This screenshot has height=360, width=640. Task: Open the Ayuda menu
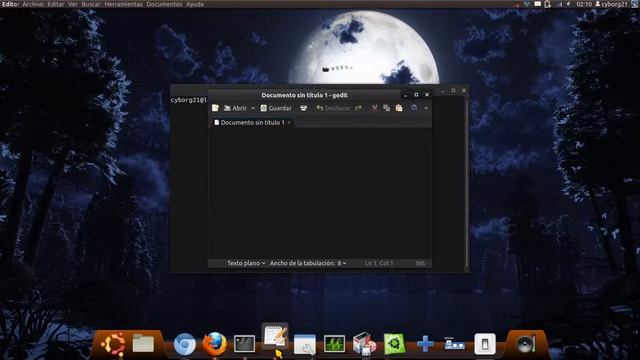(x=195, y=4)
